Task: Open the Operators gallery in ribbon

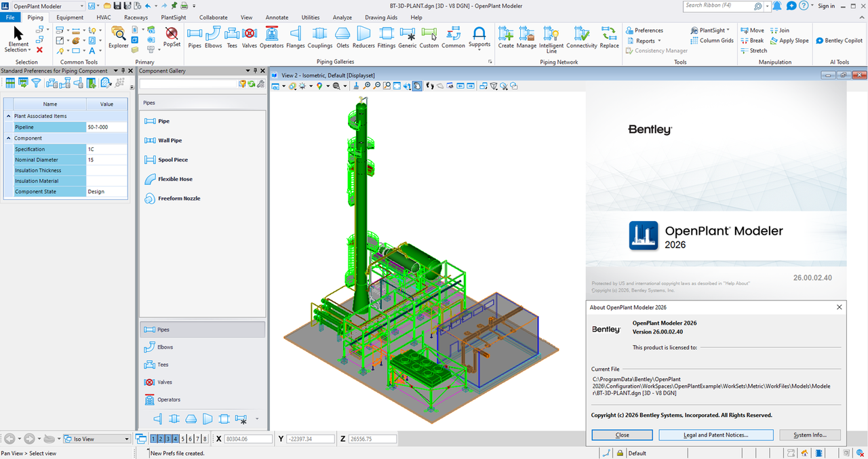Action: 271,37
